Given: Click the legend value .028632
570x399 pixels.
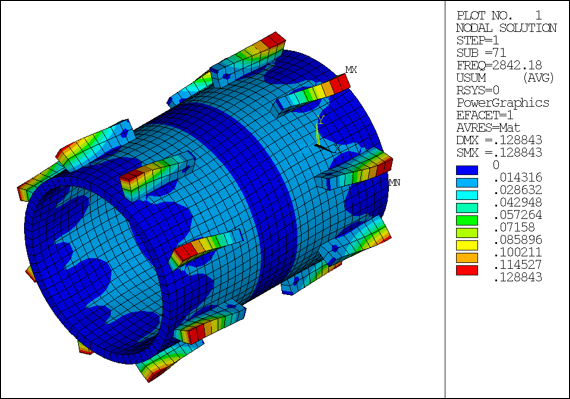Looking at the screenshot, I should 517,190.
